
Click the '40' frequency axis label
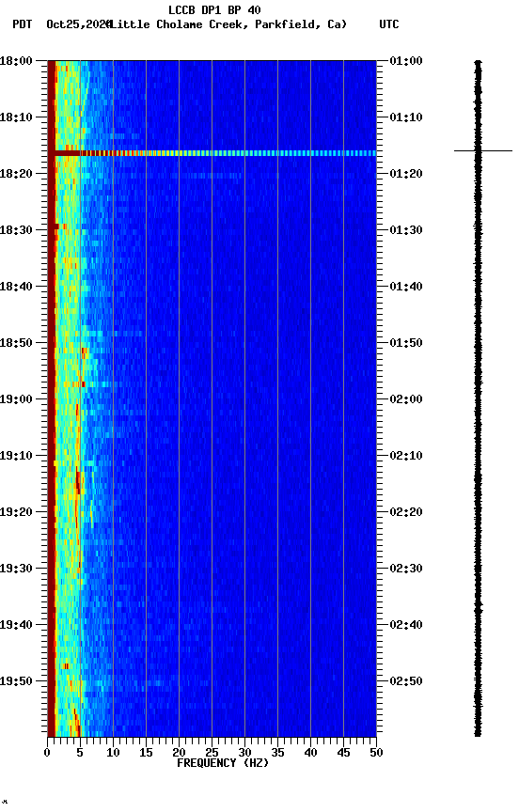click(310, 753)
